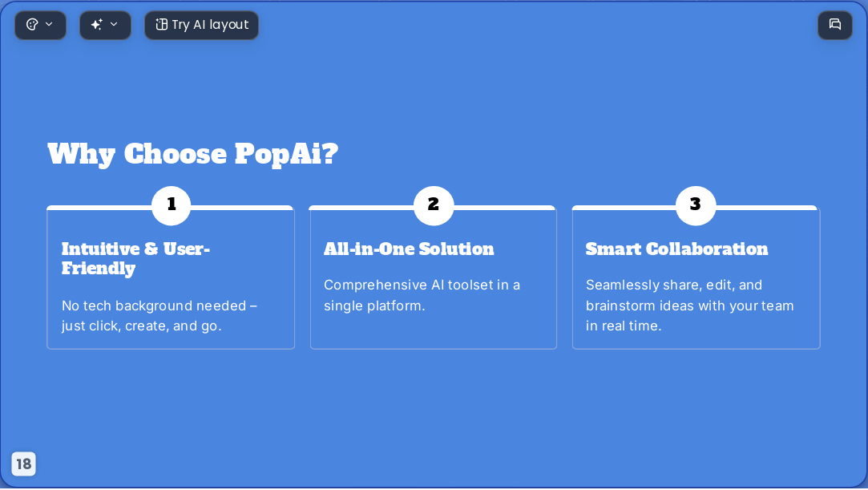
Task: Click the AI sparkle icon
Action: (x=97, y=24)
